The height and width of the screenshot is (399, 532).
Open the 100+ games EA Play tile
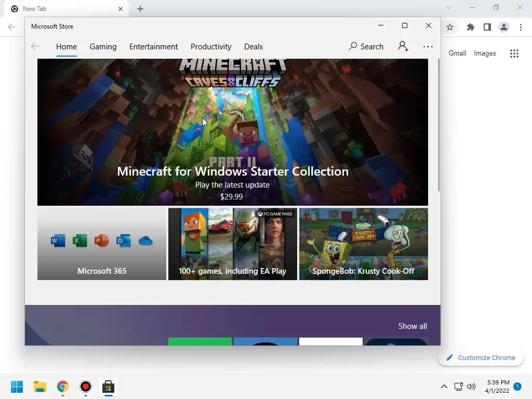pyautogui.click(x=233, y=244)
